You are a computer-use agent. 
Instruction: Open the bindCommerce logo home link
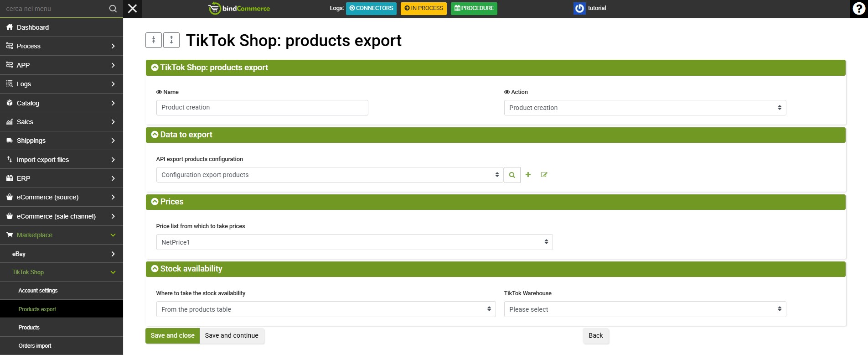[239, 8]
